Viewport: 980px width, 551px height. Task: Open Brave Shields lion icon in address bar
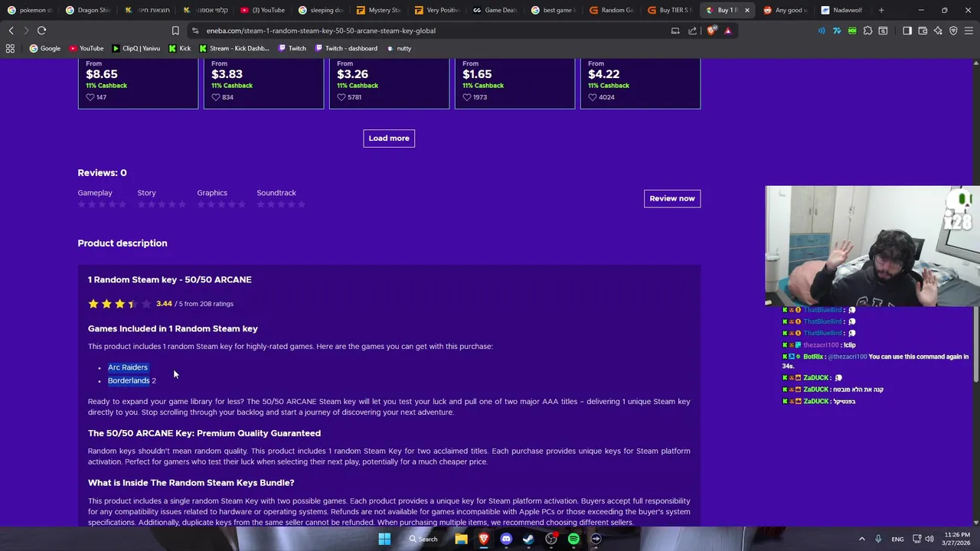tap(712, 31)
